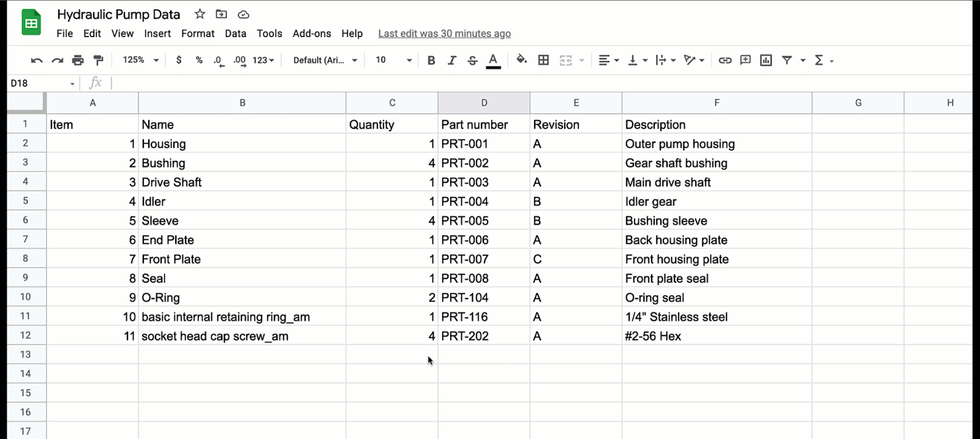This screenshot has width=980, height=439.
Task: Open the Borders tool
Action: (x=543, y=60)
